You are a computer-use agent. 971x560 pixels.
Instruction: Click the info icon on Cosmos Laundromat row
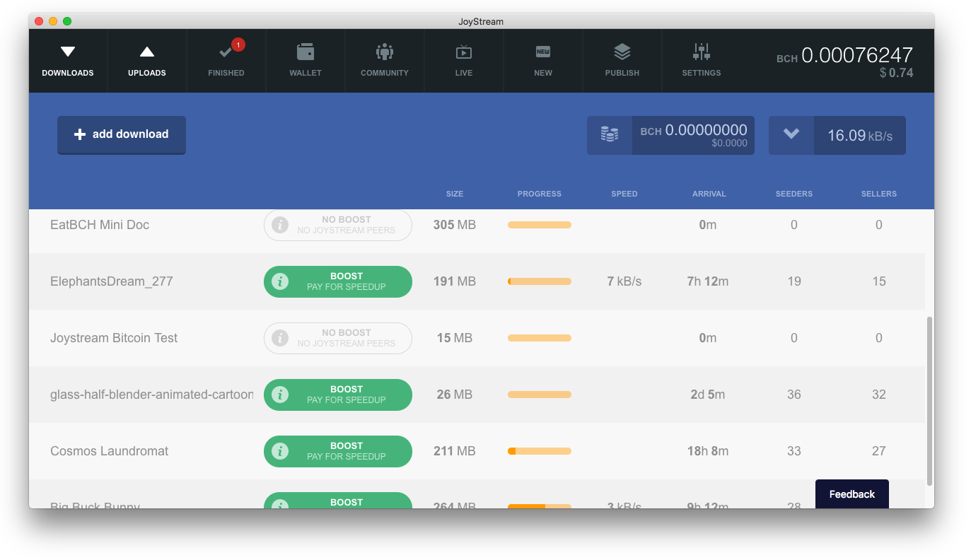280,451
